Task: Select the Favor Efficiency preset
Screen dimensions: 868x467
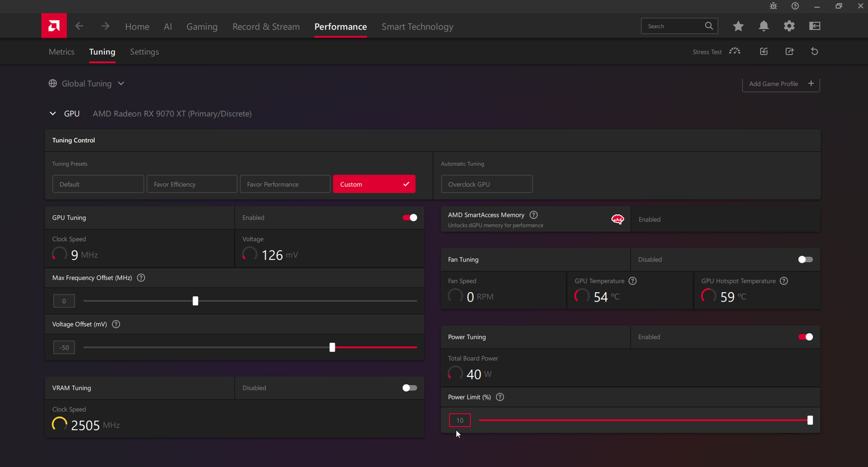Action: pyautogui.click(x=191, y=184)
